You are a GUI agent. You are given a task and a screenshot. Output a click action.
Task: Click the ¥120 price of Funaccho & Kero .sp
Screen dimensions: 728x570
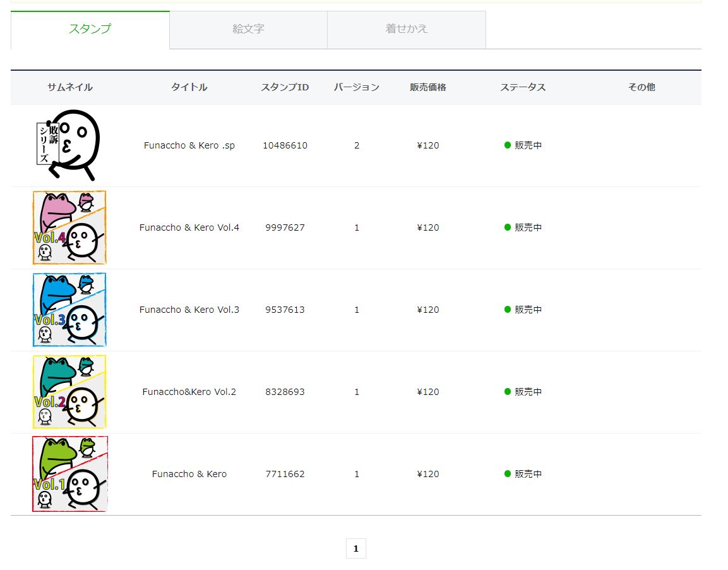coord(428,145)
